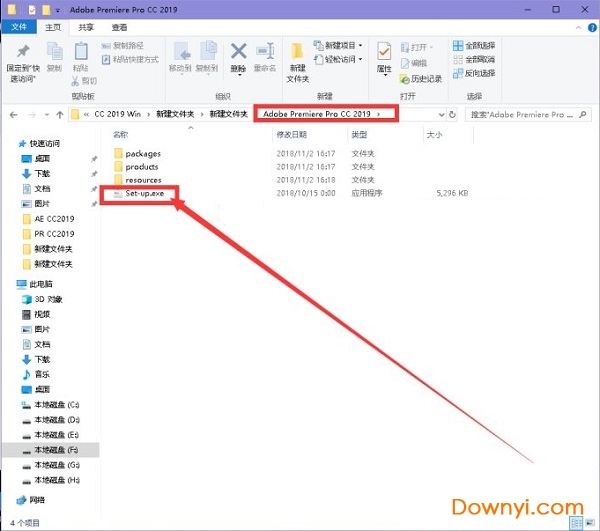Click the up-arrow parent folder button

pos(59,114)
